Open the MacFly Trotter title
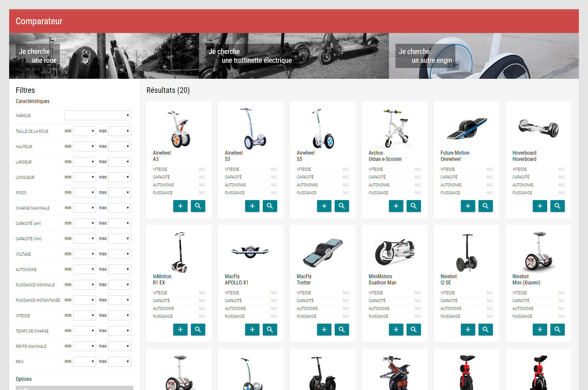 (x=304, y=280)
